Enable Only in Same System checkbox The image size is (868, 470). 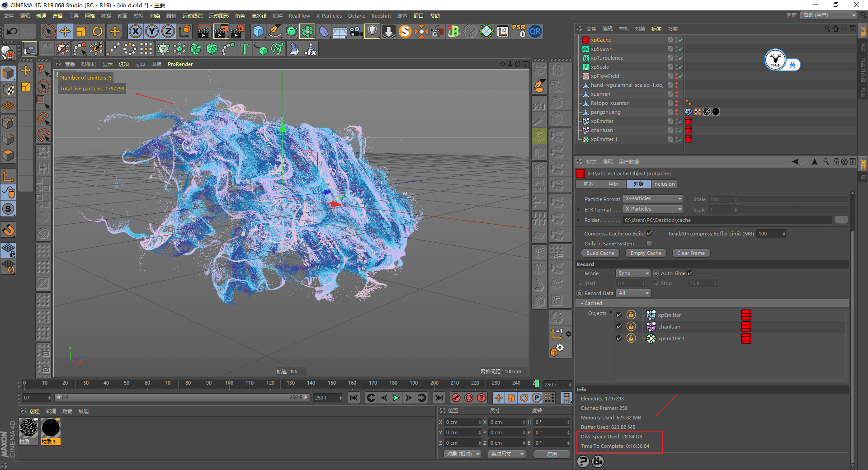coord(650,244)
